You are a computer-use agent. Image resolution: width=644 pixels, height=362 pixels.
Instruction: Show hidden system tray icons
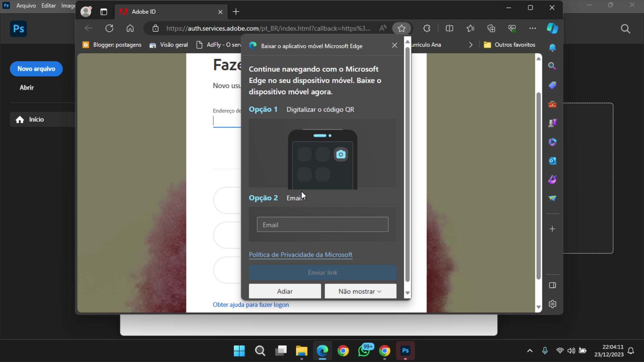(x=530, y=351)
